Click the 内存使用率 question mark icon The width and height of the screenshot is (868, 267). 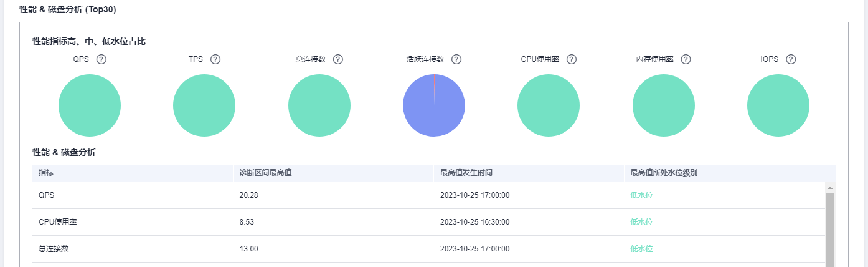point(686,59)
